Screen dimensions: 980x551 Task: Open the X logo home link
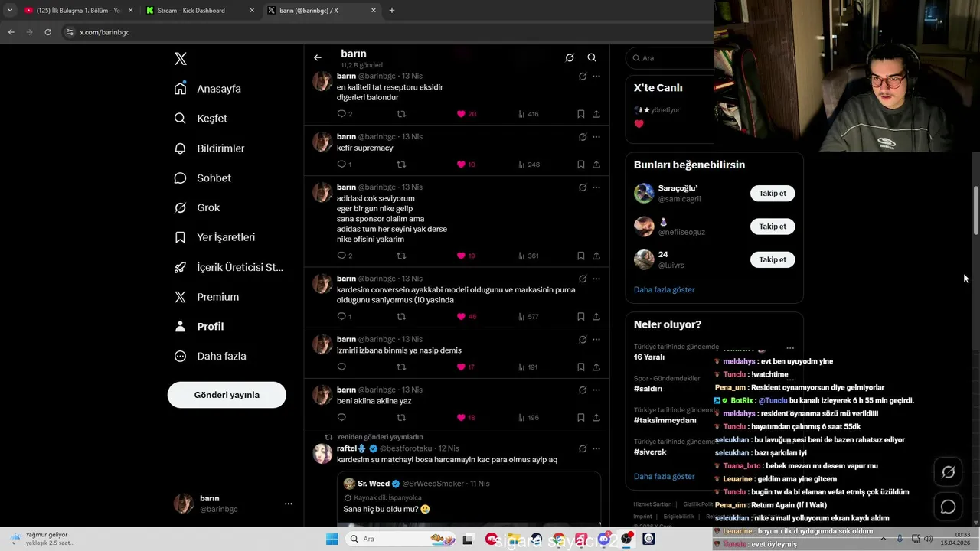pyautogui.click(x=181, y=59)
